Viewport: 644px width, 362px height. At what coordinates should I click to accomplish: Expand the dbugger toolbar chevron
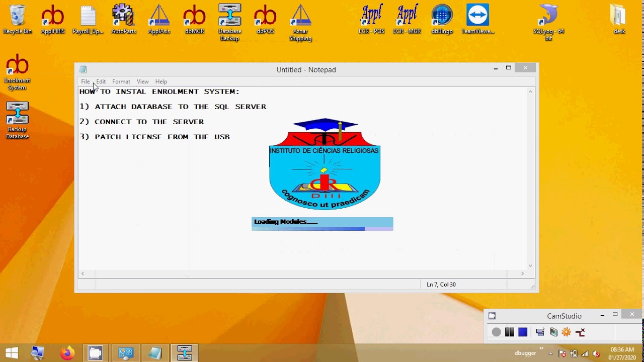pos(542,348)
